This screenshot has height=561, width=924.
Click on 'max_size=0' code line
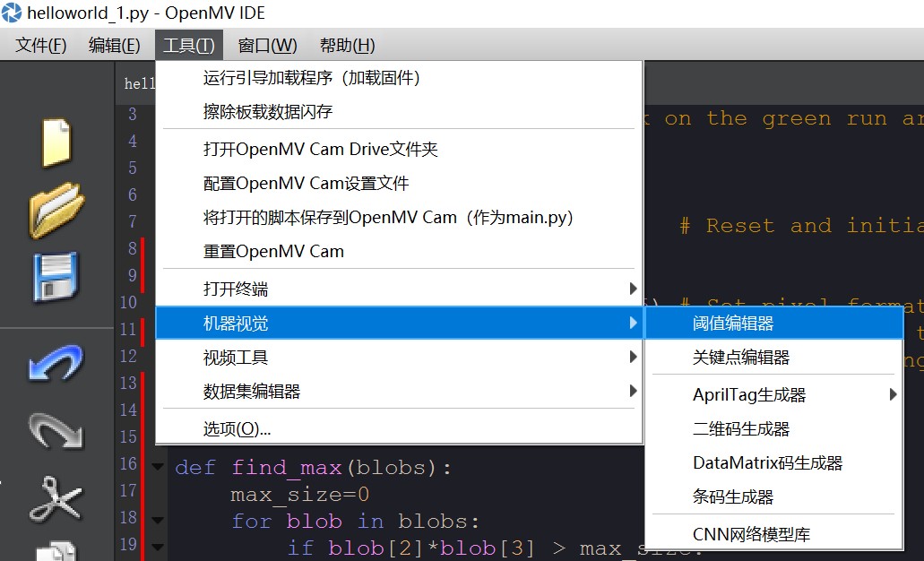[300, 495]
